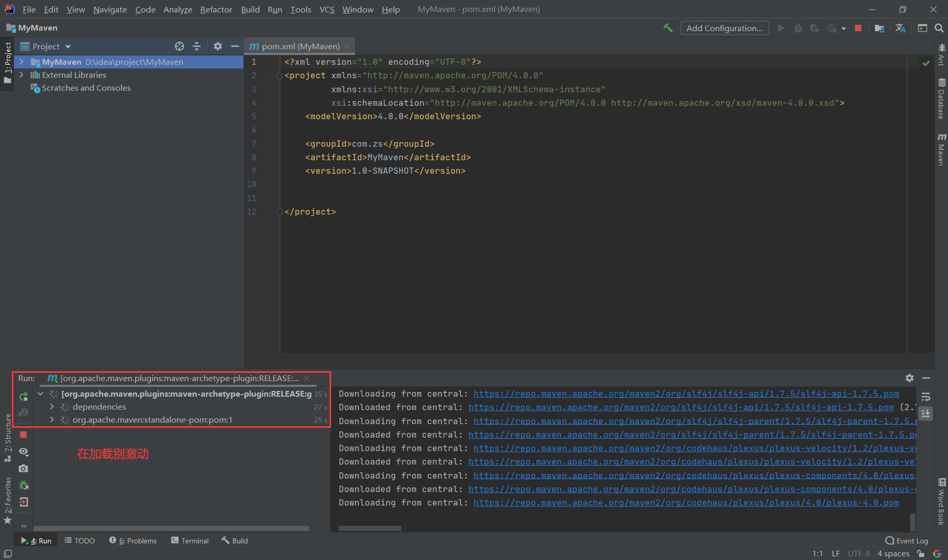Click the console horizontal scrollbar

369,528
